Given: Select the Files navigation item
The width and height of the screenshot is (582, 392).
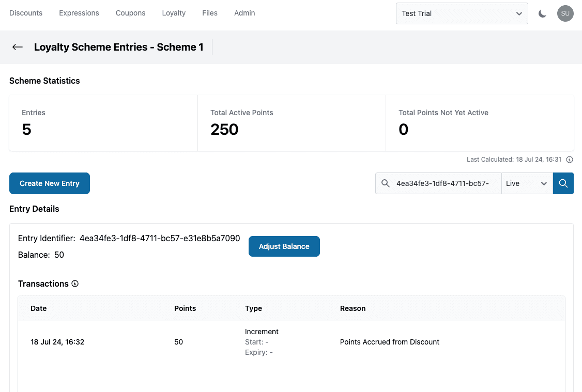Looking at the screenshot, I should (x=209, y=13).
